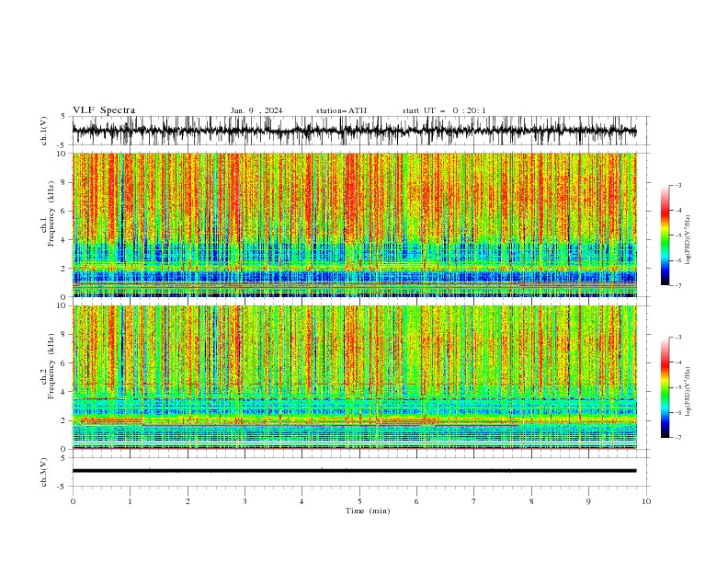This screenshot has height=563, width=728.
Task: Click the "6" kHz tick of ch.1 spectrogram
Action: click(63, 212)
